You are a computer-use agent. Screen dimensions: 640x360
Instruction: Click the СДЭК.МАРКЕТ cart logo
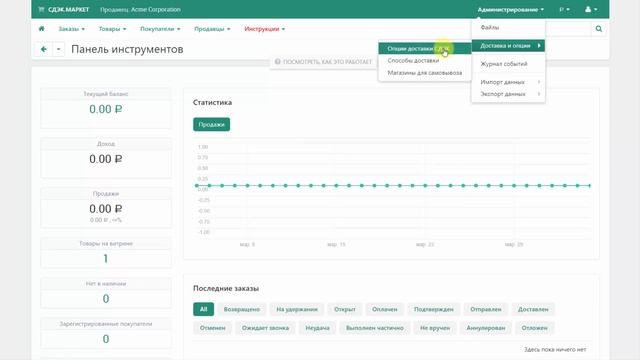point(64,9)
